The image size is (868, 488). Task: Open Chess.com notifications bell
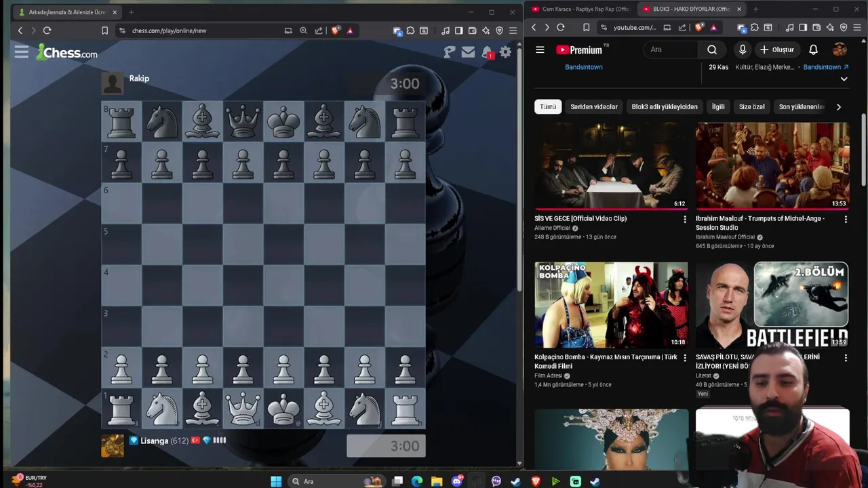pos(487,52)
